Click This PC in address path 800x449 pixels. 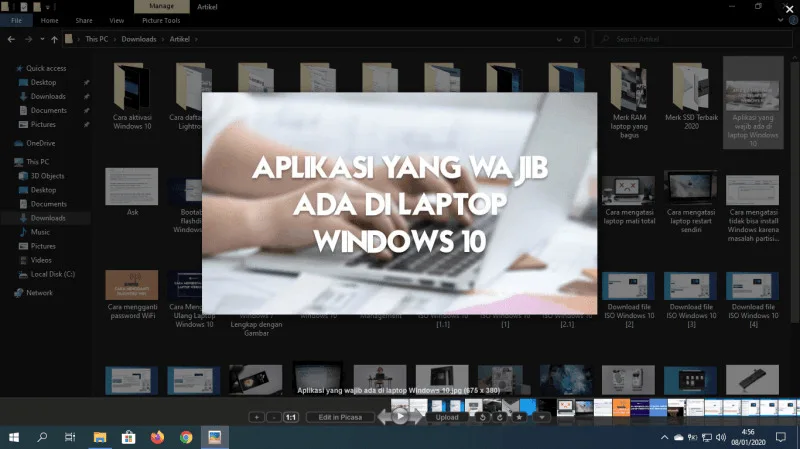click(96, 39)
